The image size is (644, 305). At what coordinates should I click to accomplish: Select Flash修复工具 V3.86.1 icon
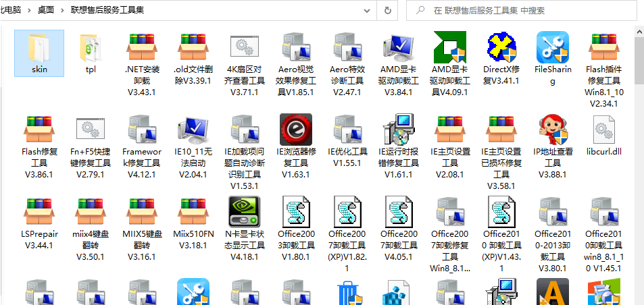(39, 130)
